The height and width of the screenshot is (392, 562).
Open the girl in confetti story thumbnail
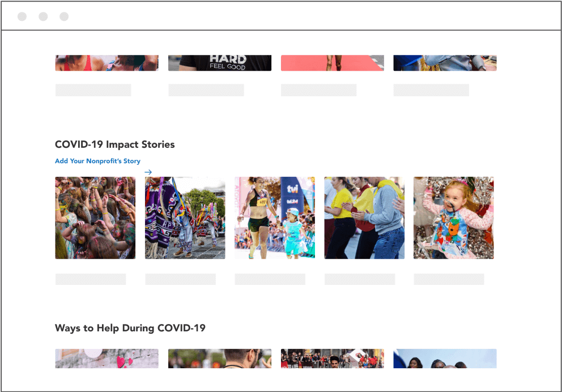pyautogui.click(x=454, y=218)
